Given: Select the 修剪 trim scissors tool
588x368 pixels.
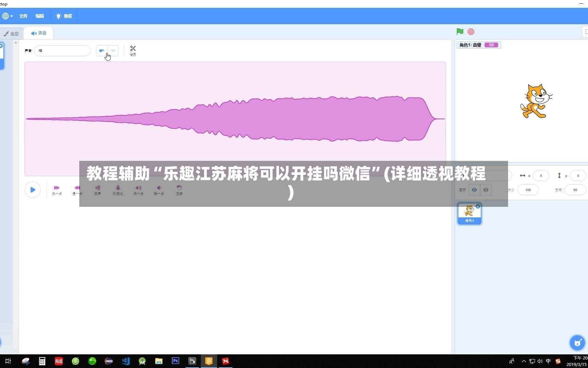Looking at the screenshot, I should point(133,51).
